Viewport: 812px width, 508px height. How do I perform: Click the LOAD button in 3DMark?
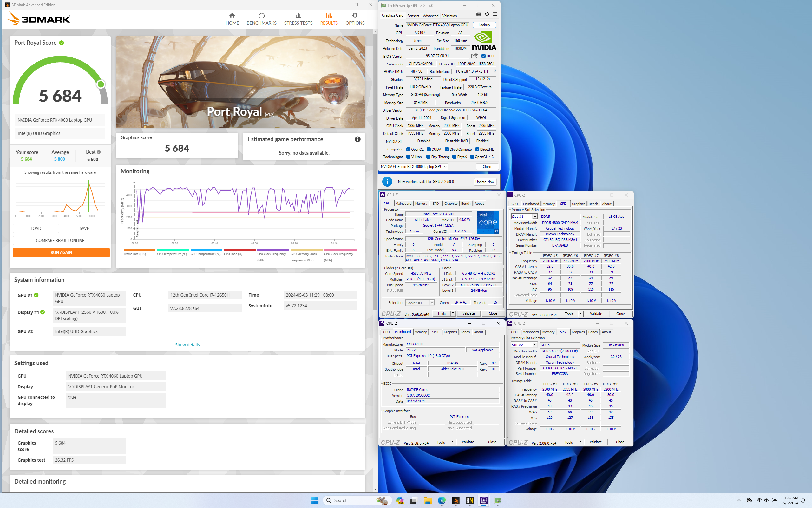[36, 229]
